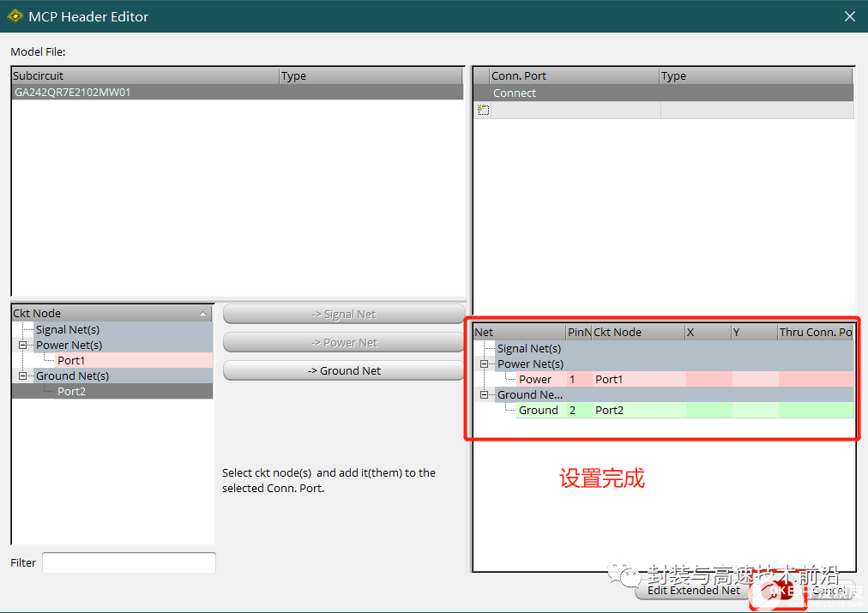The width and height of the screenshot is (868, 613).
Task: Click the Port1 Ckt Node cell in Net table
Action: point(639,380)
